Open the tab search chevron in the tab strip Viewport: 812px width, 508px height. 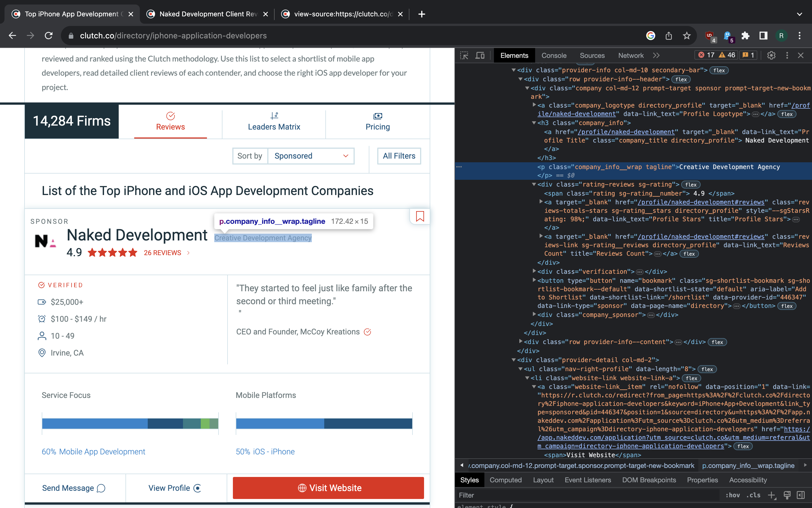tap(800, 14)
